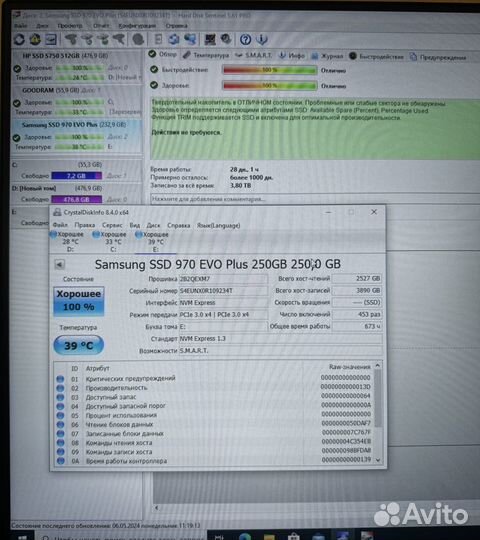Click the blue anchor icon in toolbar
Viewport: 480px width, 540px height.
[x=262, y=40]
